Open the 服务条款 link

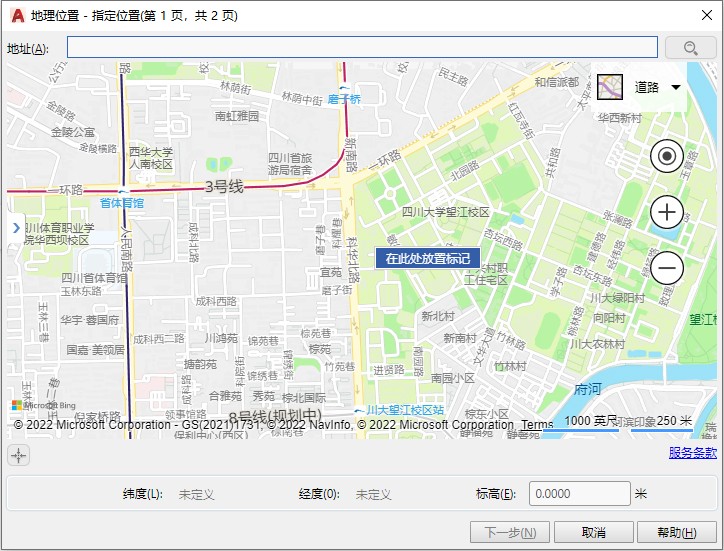693,453
